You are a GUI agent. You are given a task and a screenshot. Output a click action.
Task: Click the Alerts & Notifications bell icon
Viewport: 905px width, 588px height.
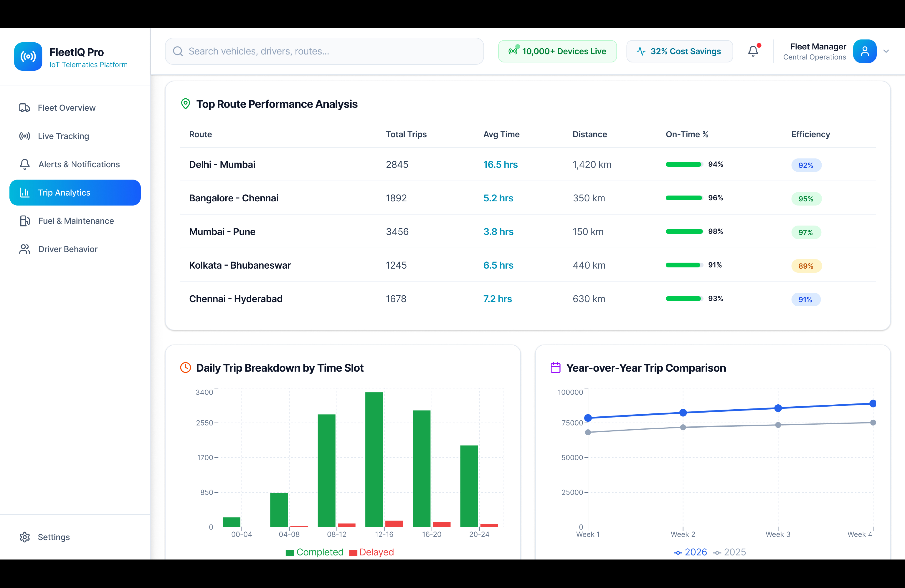pos(25,164)
